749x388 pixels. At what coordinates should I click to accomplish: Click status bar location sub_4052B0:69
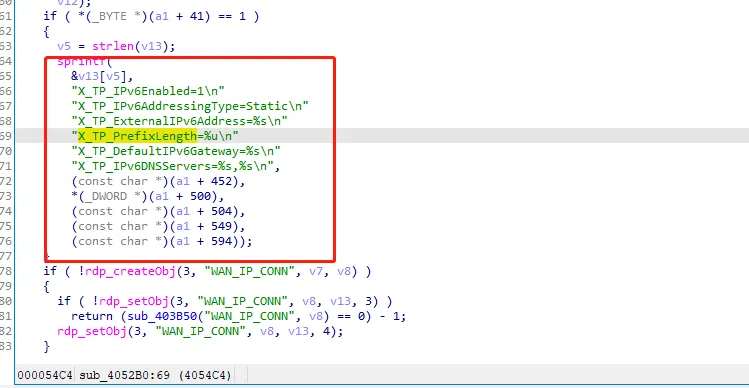pyautogui.click(x=125, y=375)
